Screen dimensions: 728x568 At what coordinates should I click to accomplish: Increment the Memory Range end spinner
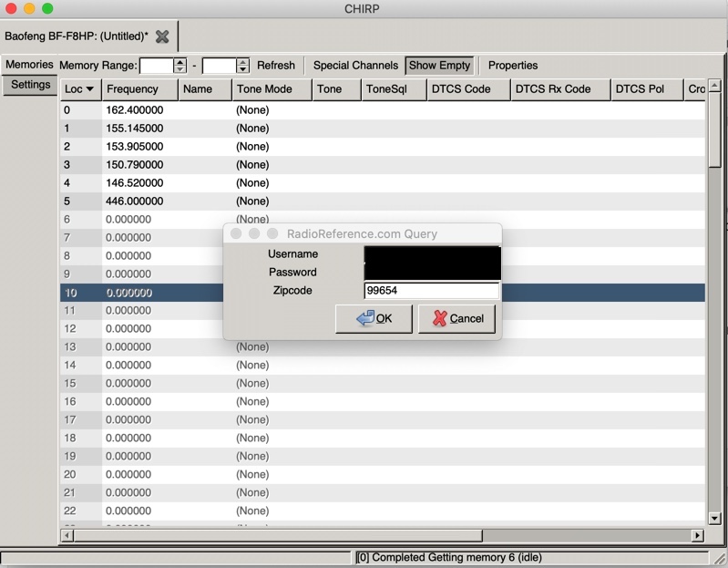point(243,62)
